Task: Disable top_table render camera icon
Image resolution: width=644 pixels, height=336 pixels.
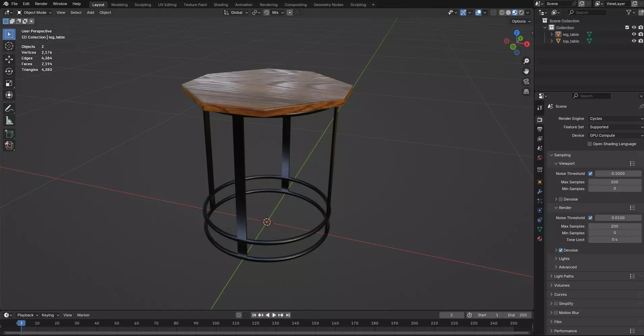Action: 641,41
